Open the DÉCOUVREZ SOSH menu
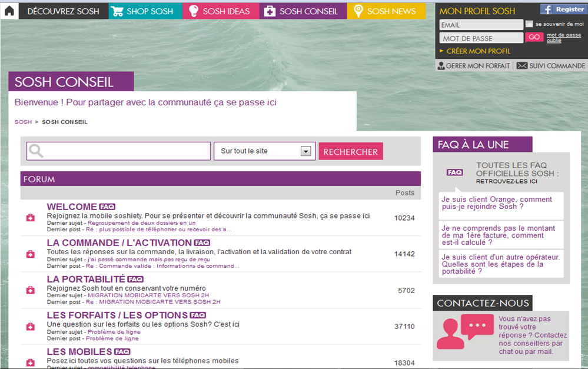 (65, 10)
